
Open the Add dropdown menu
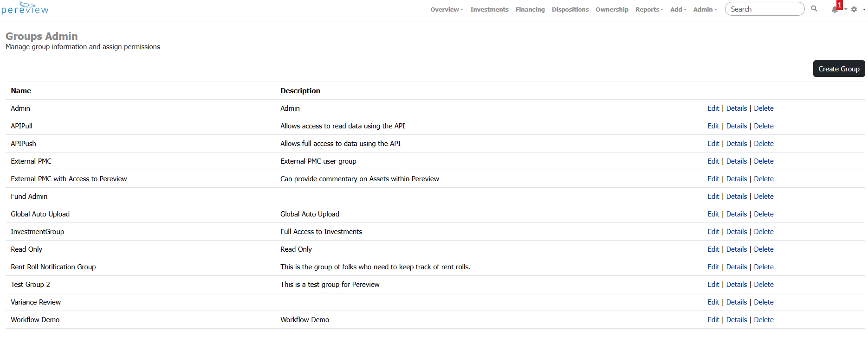tap(678, 9)
